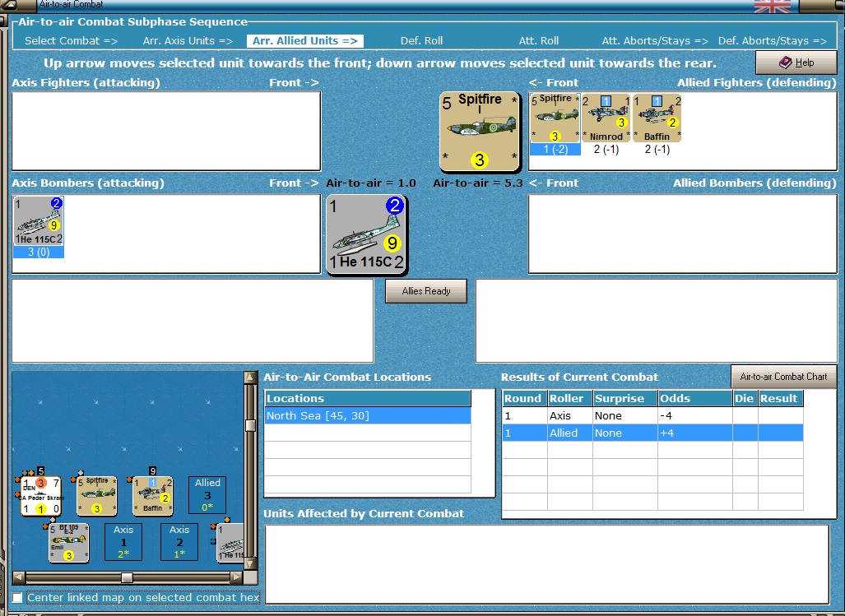The height and width of the screenshot is (616, 845).
Task: Click the map's scroll right arrow
Action: (237, 578)
